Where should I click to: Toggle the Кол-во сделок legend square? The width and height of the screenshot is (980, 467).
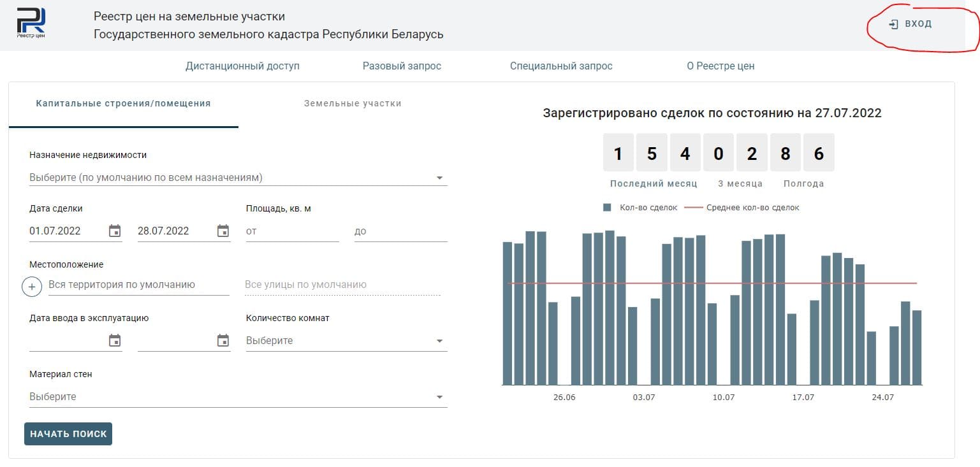[x=607, y=208]
